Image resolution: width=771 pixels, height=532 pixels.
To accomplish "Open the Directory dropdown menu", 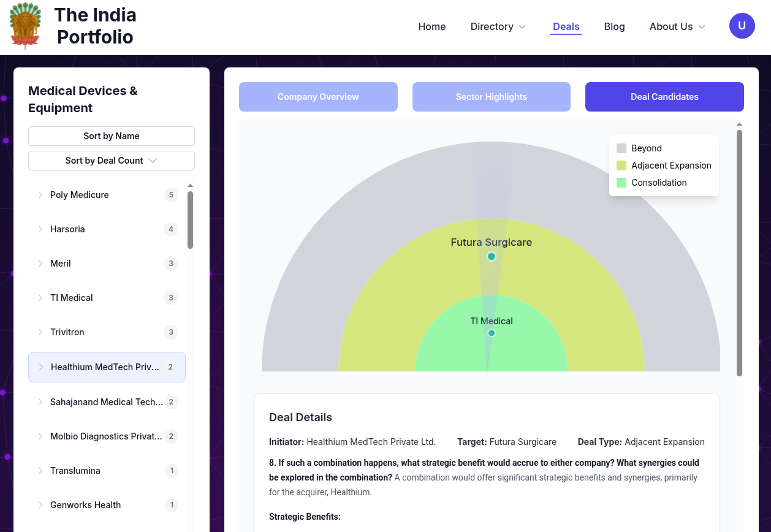I will [498, 26].
